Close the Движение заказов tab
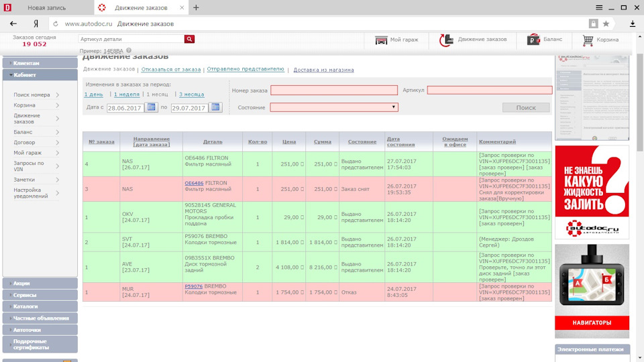 pyautogui.click(x=182, y=8)
